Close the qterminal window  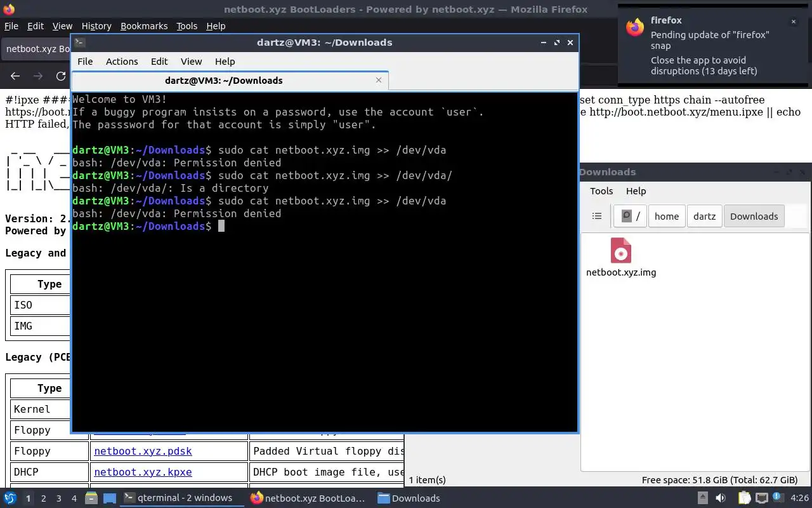(x=570, y=43)
